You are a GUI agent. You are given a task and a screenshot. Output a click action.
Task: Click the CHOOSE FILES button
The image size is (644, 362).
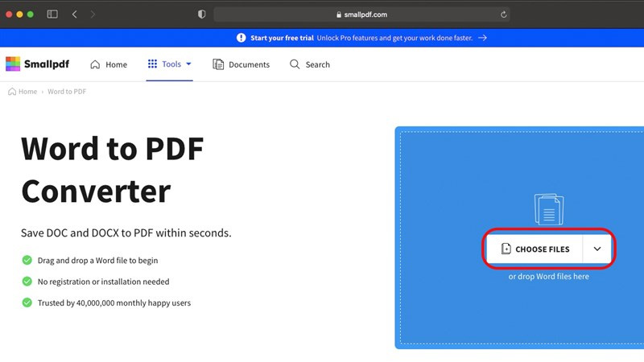[x=535, y=249]
